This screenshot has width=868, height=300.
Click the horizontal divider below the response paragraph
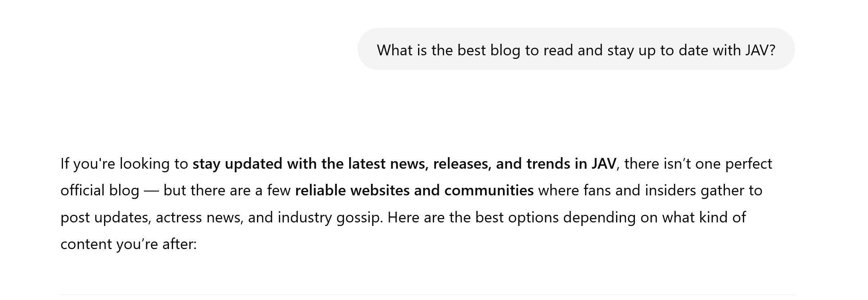tap(427, 295)
